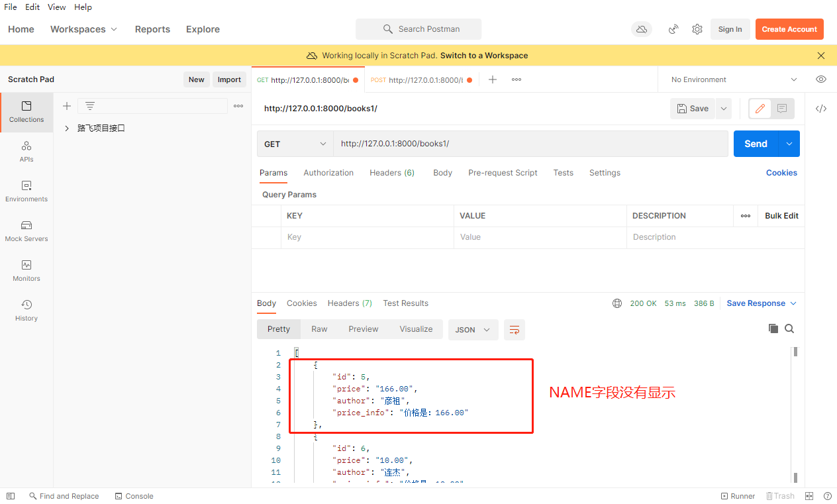
Task: Toggle the wrap lines icon in response
Action: 515,330
